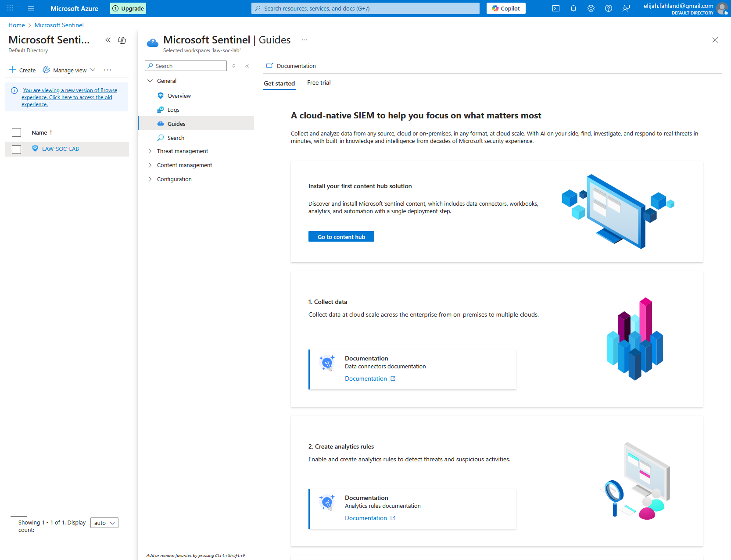731x560 pixels.
Task: Expand the Content management section
Action: tap(150, 165)
